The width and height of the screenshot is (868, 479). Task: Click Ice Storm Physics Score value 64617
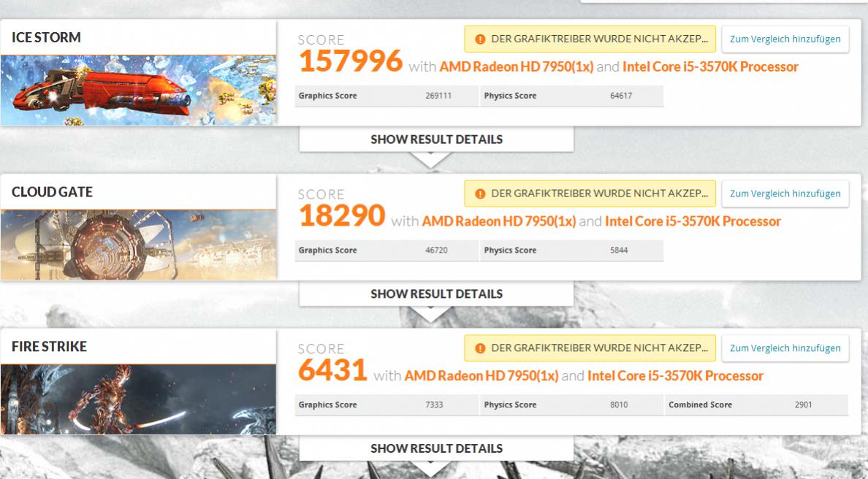621,96
